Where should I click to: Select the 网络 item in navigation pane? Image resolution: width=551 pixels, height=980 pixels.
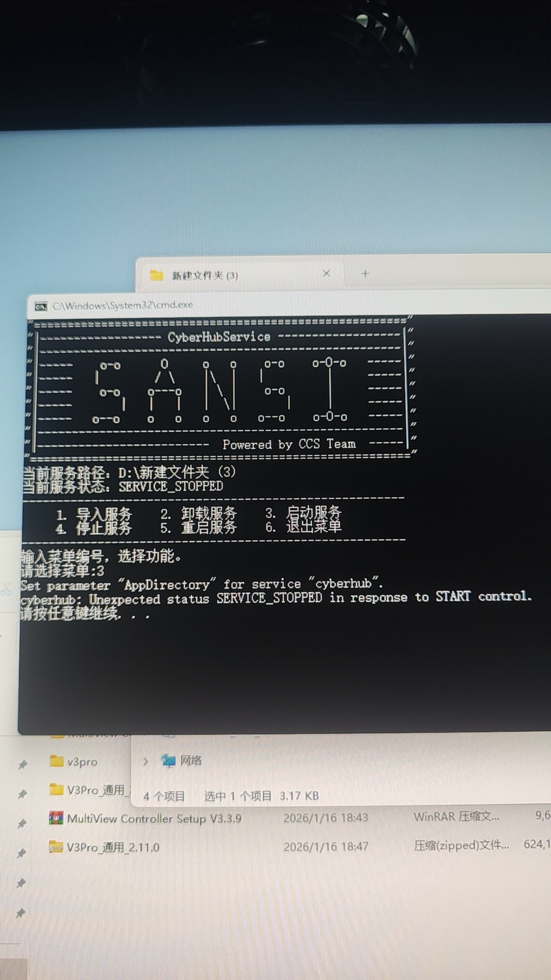click(x=191, y=761)
